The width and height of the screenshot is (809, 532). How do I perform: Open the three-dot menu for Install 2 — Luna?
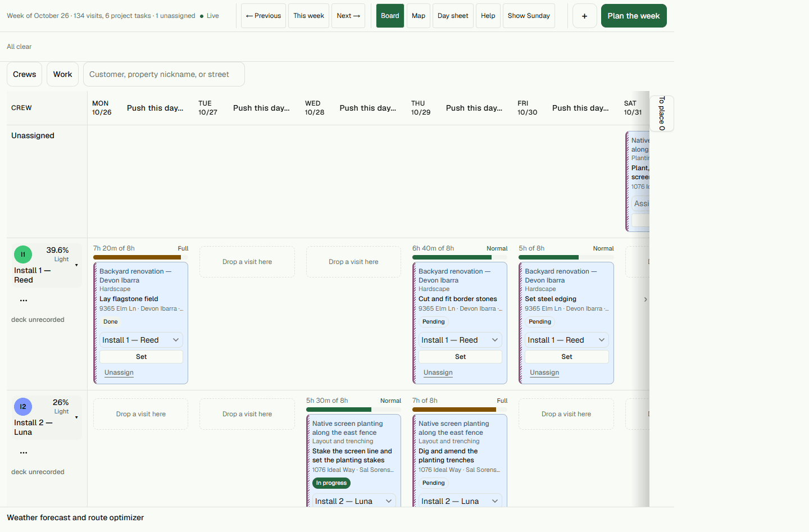pos(24,453)
